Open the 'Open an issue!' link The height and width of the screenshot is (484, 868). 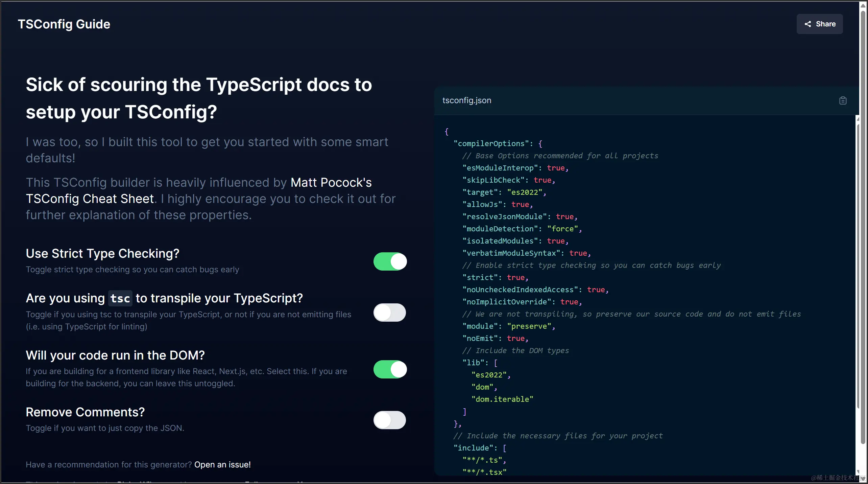(222, 465)
